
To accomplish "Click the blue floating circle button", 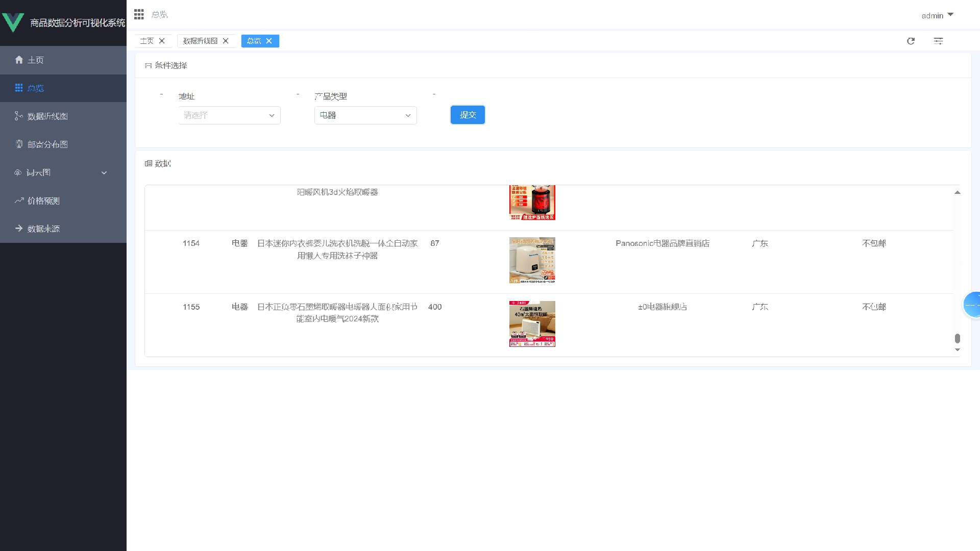I will pyautogui.click(x=972, y=305).
